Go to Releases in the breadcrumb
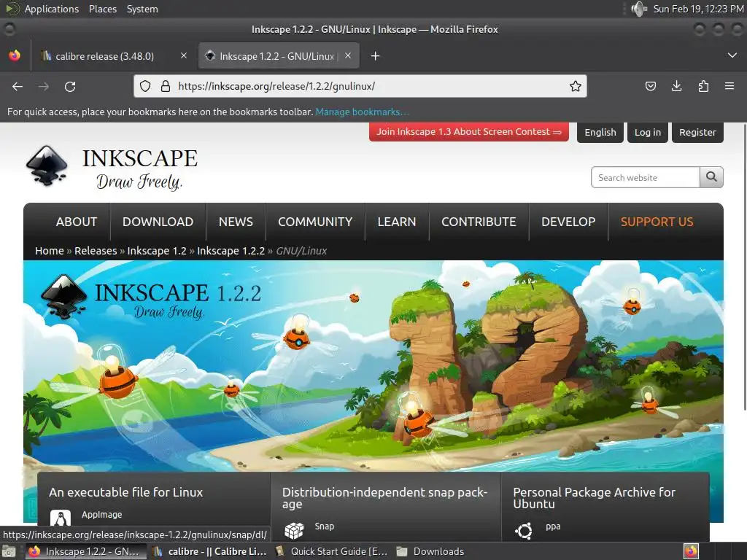The height and width of the screenshot is (560, 747). click(96, 251)
